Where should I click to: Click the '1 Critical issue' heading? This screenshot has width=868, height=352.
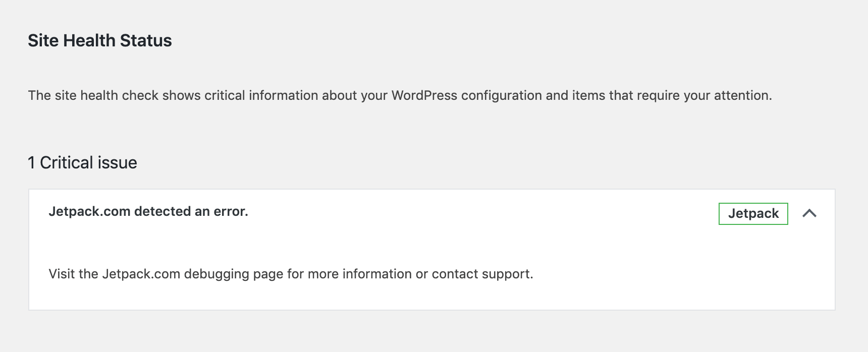click(x=82, y=162)
